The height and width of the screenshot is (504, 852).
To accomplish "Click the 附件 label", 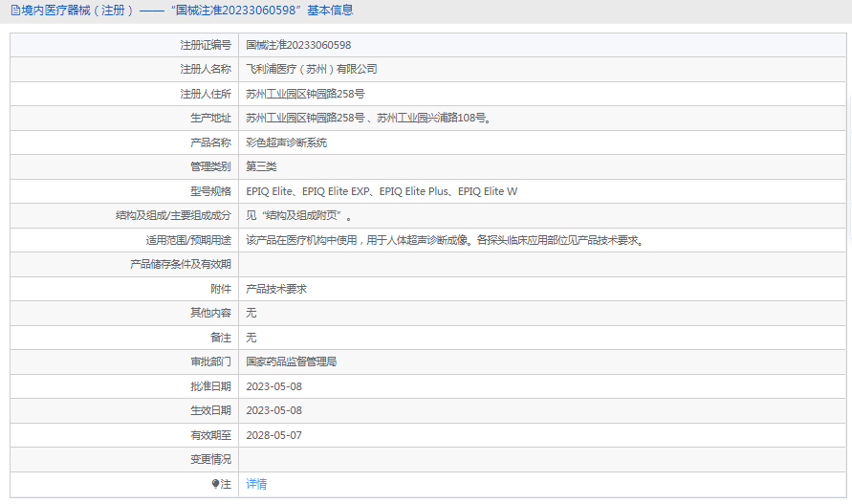I will coord(221,289).
